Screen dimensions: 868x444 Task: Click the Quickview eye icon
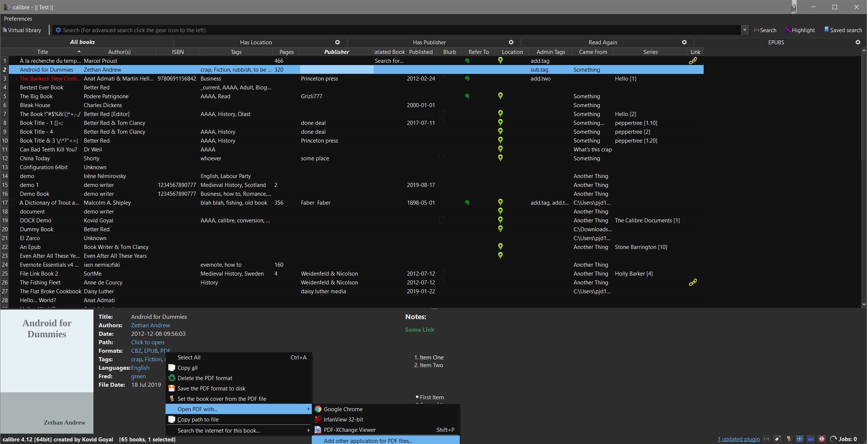[x=822, y=439]
